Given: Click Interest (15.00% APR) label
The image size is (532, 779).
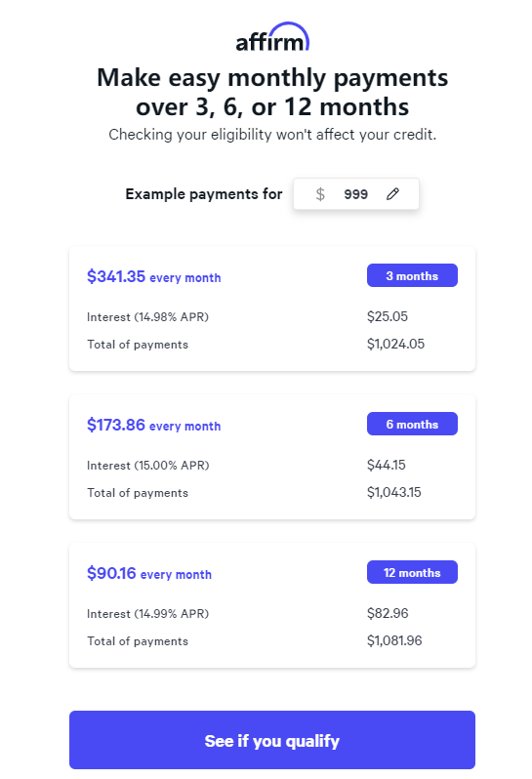Looking at the screenshot, I should click(148, 466).
